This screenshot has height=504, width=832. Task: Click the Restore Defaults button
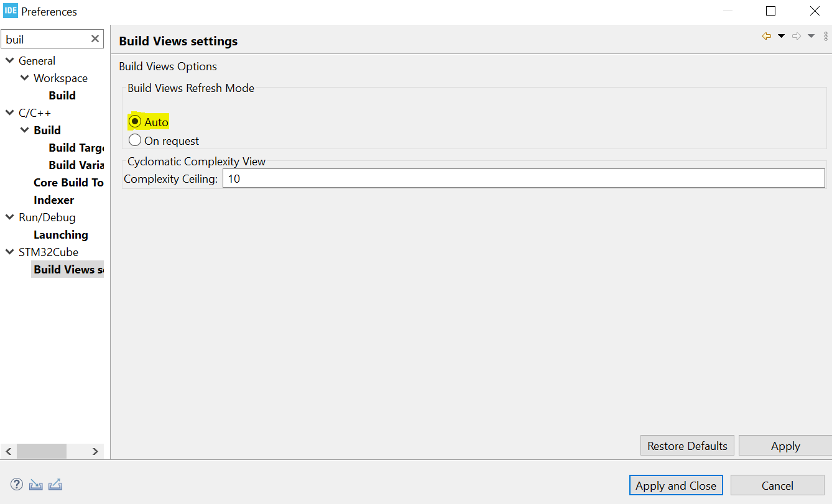click(686, 446)
